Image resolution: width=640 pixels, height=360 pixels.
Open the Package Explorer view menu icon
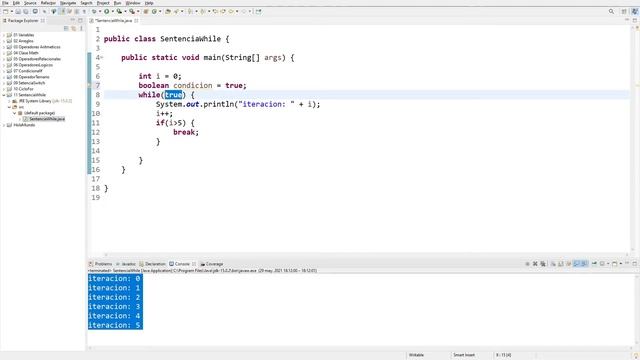click(81, 28)
